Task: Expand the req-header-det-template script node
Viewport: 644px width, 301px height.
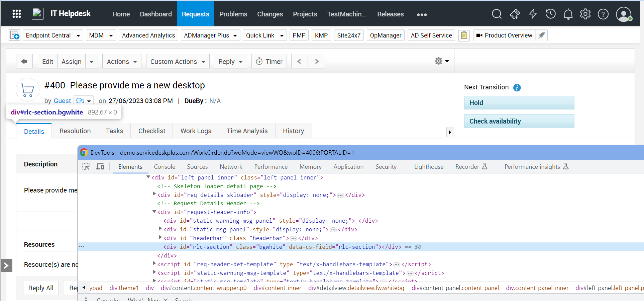Action: coord(154,264)
